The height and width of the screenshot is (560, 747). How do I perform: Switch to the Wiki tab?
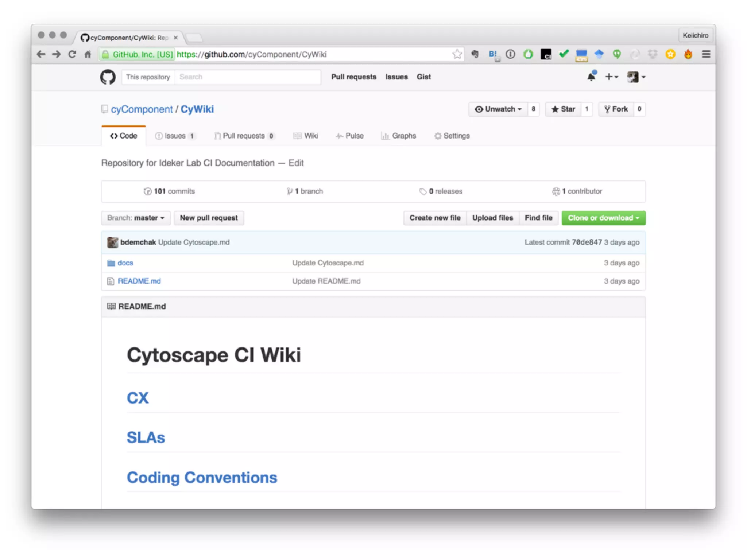click(x=306, y=136)
